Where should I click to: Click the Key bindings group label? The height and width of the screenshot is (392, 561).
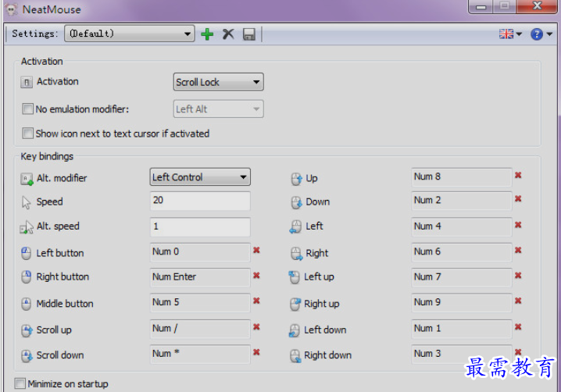pos(47,156)
